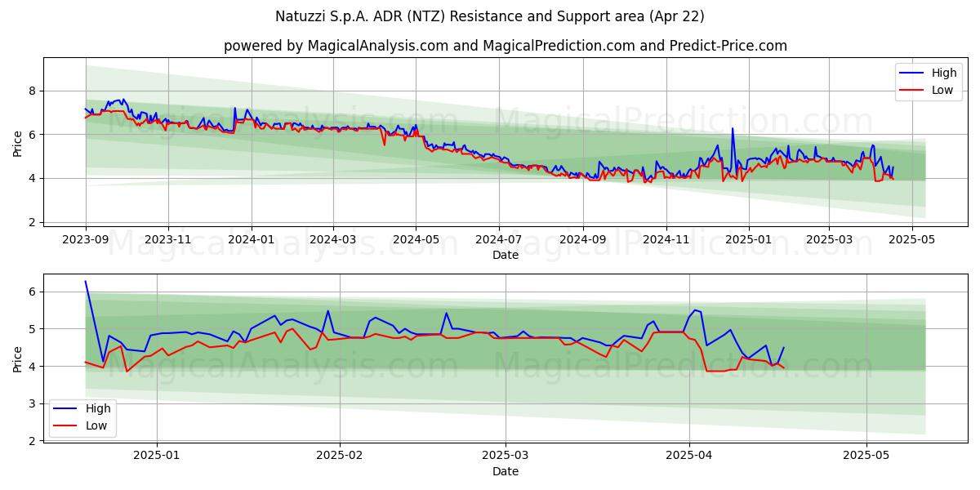This screenshot has width=980, height=490.
Task: Click top chart x-axis label 2024-03
Action: [332, 240]
